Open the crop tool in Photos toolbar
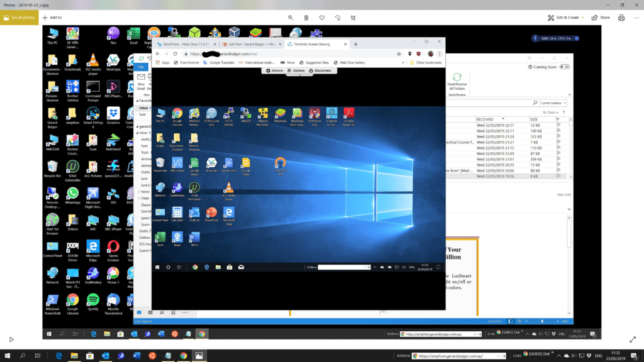Viewport: 644px width, 362px height. pyautogui.click(x=353, y=18)
